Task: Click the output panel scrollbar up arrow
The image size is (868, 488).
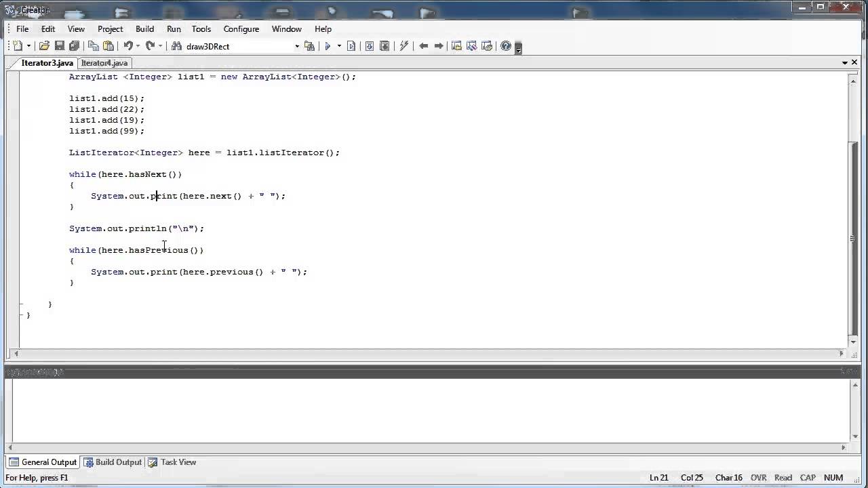Action: click(x=854, y=384)
